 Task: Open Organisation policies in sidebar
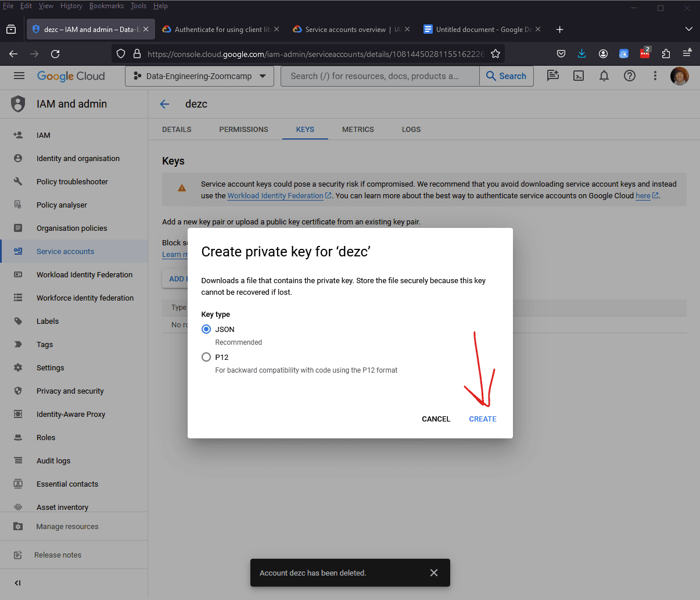[74, 228]
